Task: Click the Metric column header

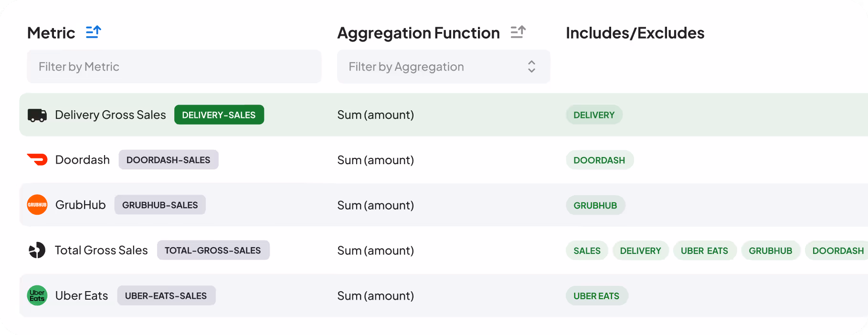Action: coord(51,33)
